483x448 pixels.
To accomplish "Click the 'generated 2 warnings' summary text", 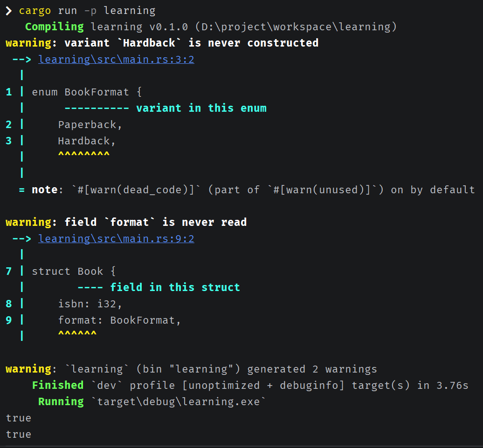I will tap(312, 369).
